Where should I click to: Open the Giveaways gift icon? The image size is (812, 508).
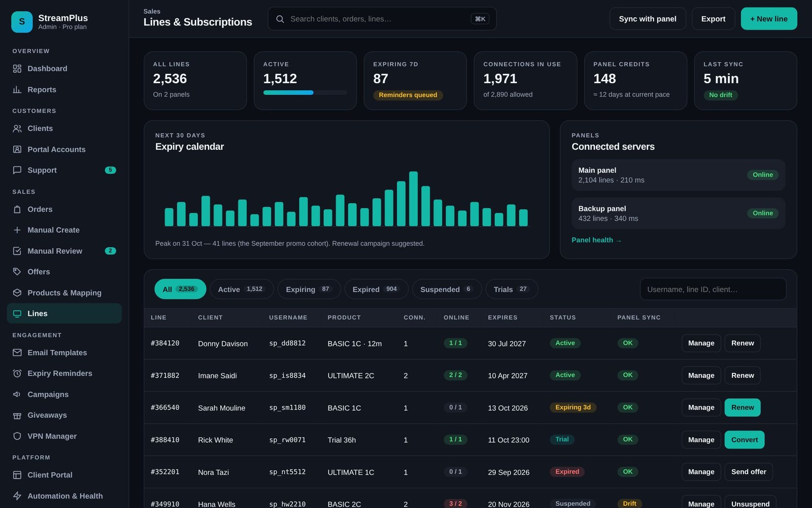click(17, 415)
